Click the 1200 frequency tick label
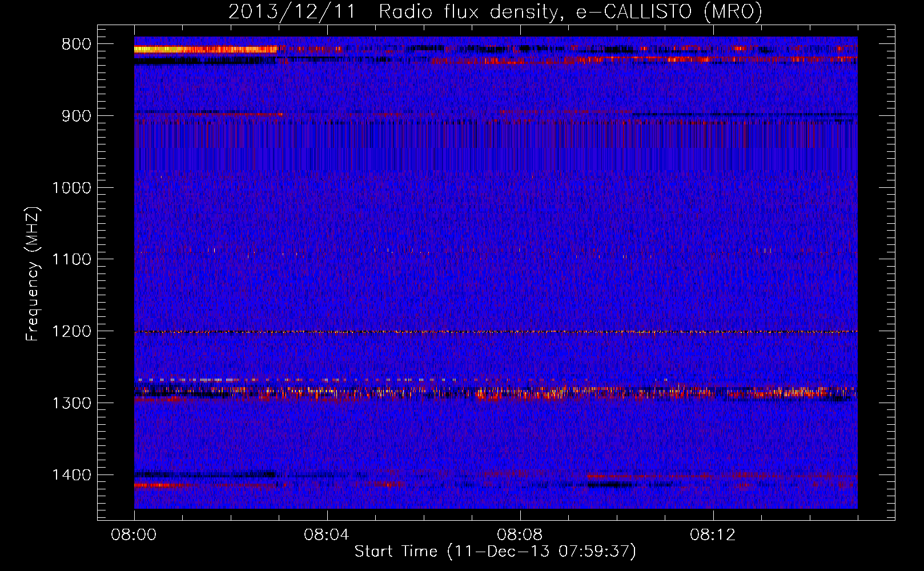The height and width of the screenshot is (571, 924). coord(71,332)
